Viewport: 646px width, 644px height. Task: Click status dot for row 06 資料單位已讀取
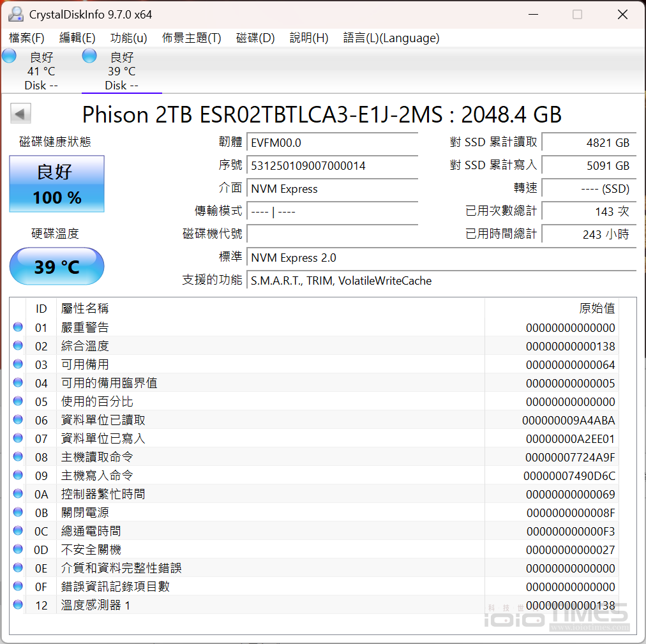(18, 420)
